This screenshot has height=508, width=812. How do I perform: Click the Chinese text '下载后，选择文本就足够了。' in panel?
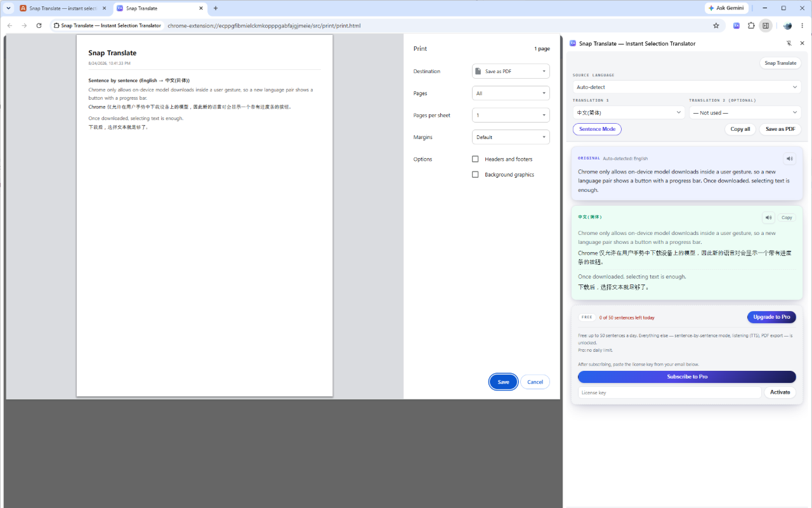coord(613,287)
